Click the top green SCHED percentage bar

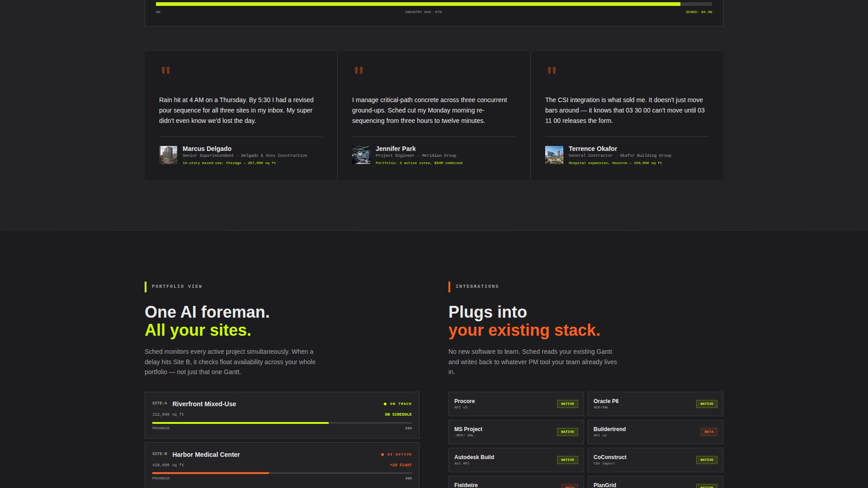(x=434, y=4)
